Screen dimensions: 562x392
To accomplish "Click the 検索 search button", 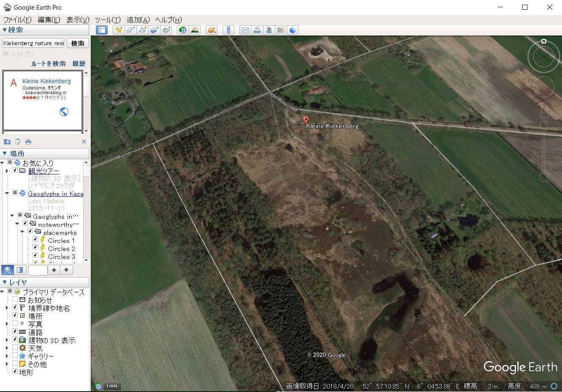I will pos(78,43).
